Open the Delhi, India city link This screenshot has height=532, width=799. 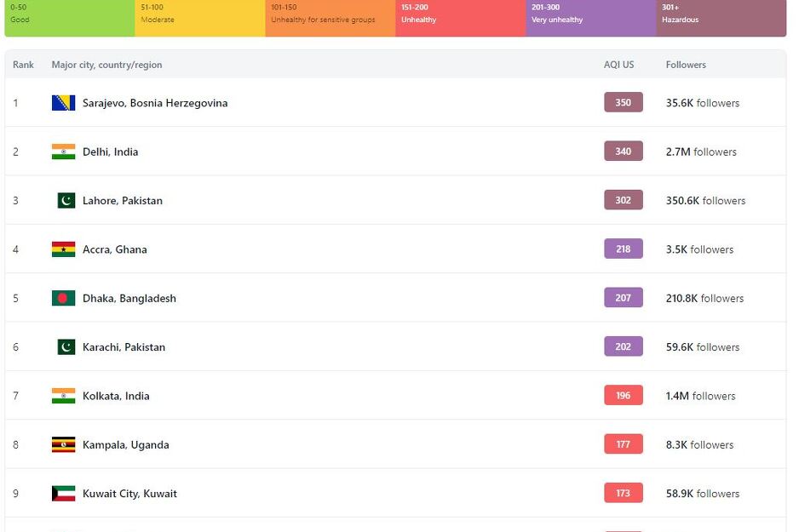pyautogui.click(x=110, y=152)
